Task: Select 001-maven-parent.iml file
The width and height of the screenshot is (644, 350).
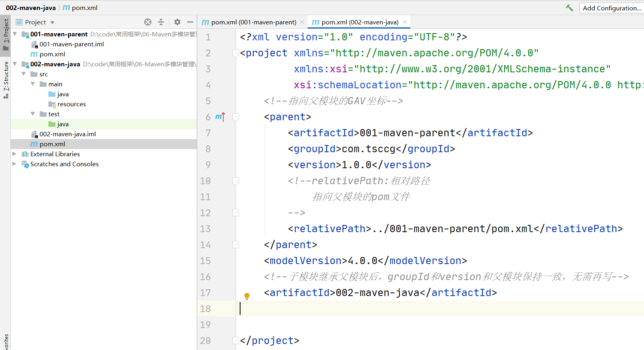Action: [x=72, y=44]
